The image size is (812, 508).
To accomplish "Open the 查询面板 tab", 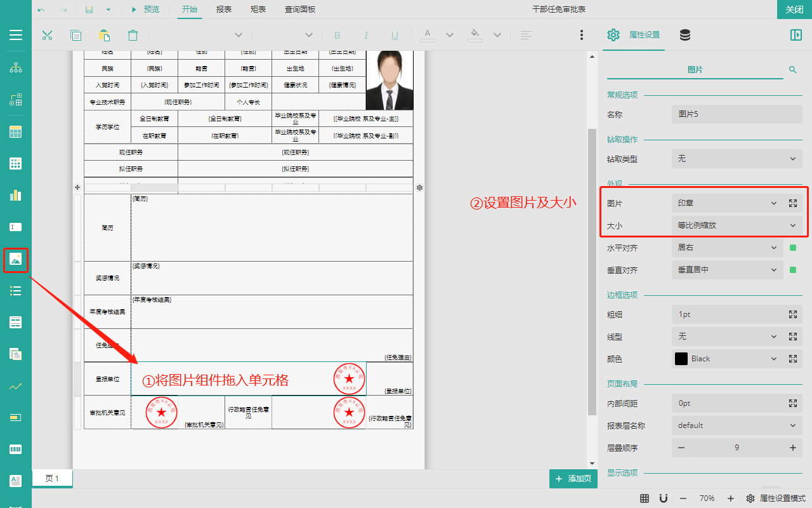I will click(300, 10).
